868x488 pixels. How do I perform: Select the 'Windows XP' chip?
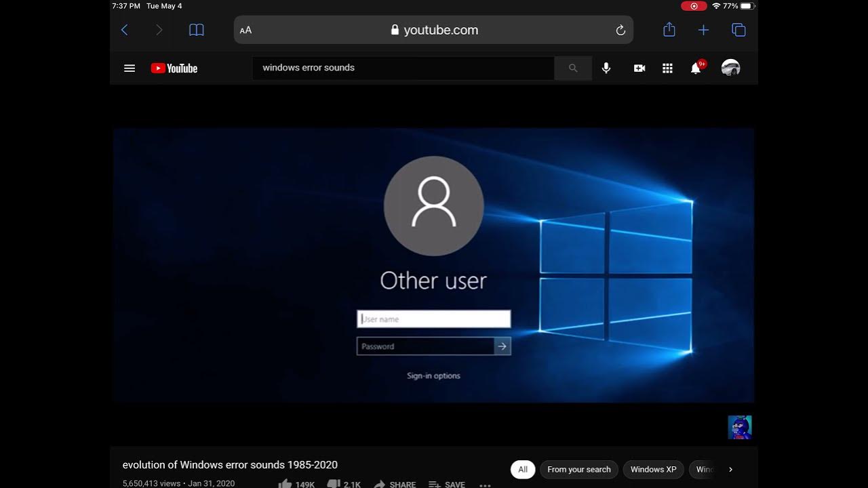(653, 469)
